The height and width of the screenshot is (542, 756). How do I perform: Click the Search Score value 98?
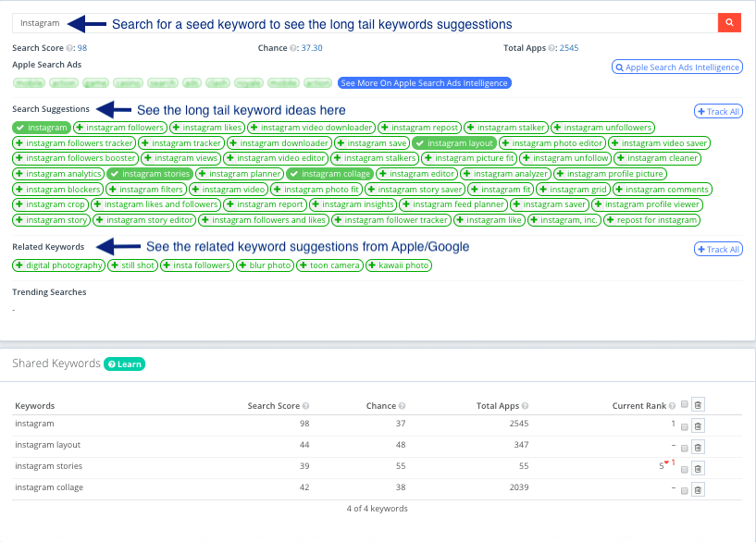[x=82, y=48]
